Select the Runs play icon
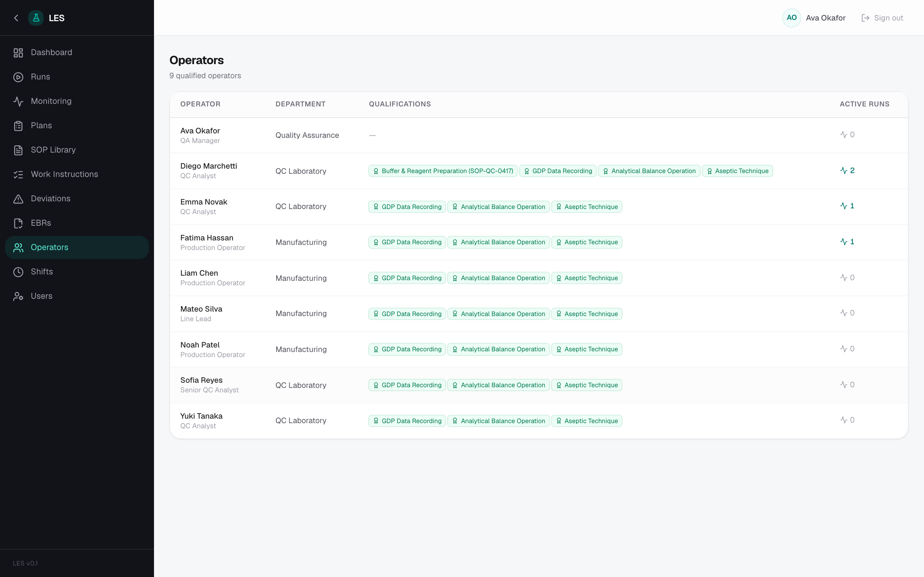 click(18, 77)
